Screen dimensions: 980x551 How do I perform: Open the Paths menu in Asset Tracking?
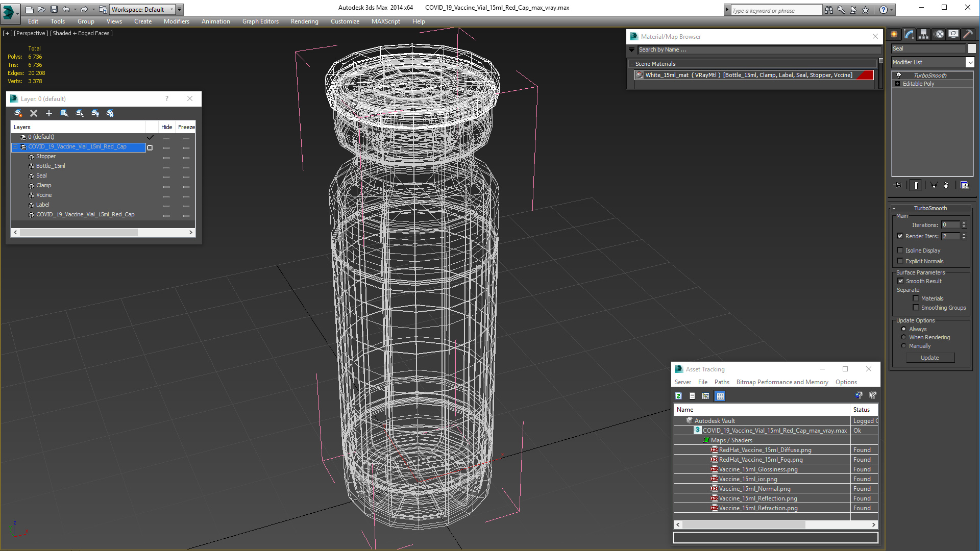pos(721,382)
